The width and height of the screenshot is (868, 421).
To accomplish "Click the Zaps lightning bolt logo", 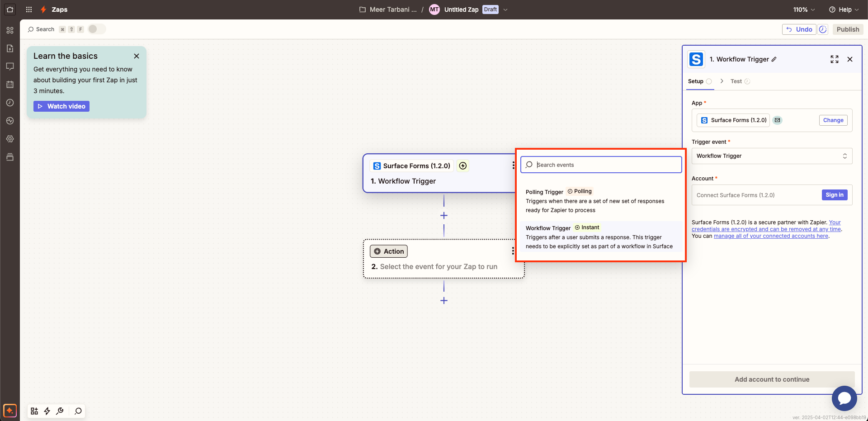I will tap(43, 9).
